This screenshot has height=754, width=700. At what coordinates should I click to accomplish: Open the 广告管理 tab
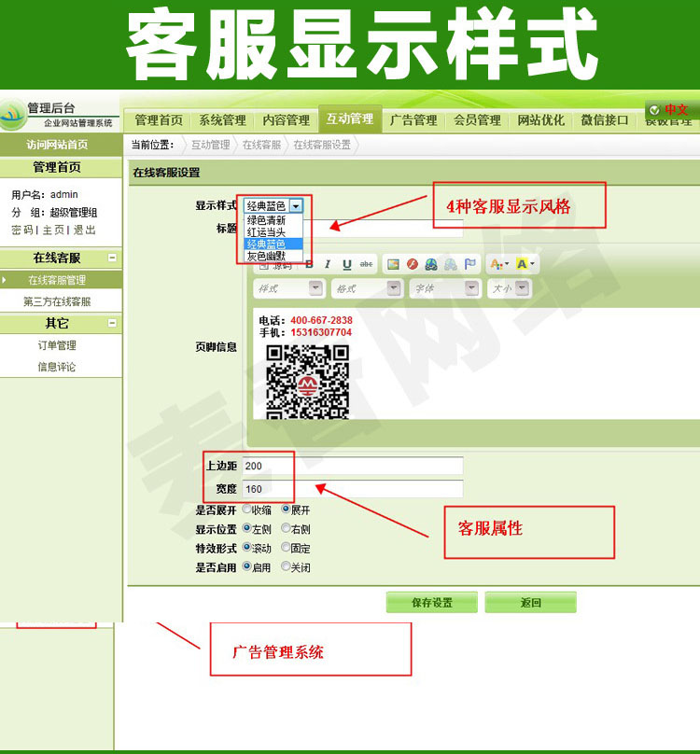(x=413, y=119)
